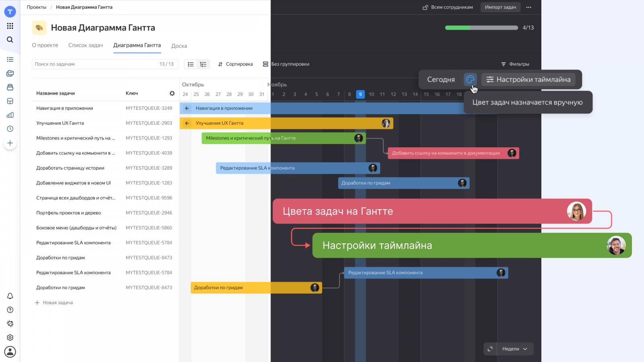
Task: Click the fullscreen expand icon
Action: [x=490, y=349]
